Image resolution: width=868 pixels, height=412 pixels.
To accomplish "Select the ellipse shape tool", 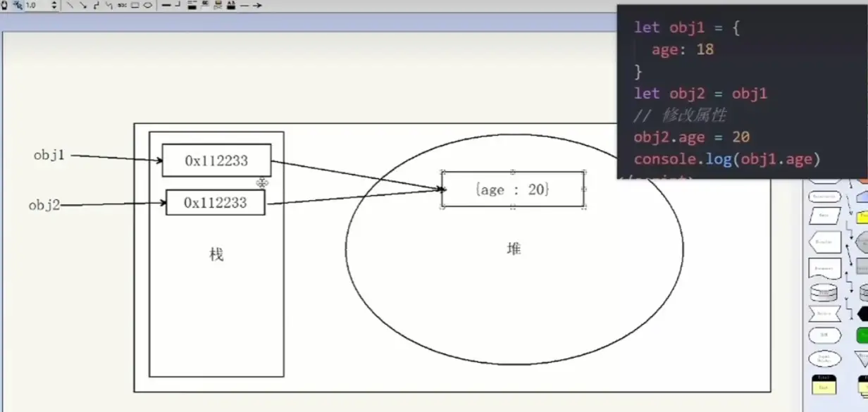I will [x=148, y=5].
